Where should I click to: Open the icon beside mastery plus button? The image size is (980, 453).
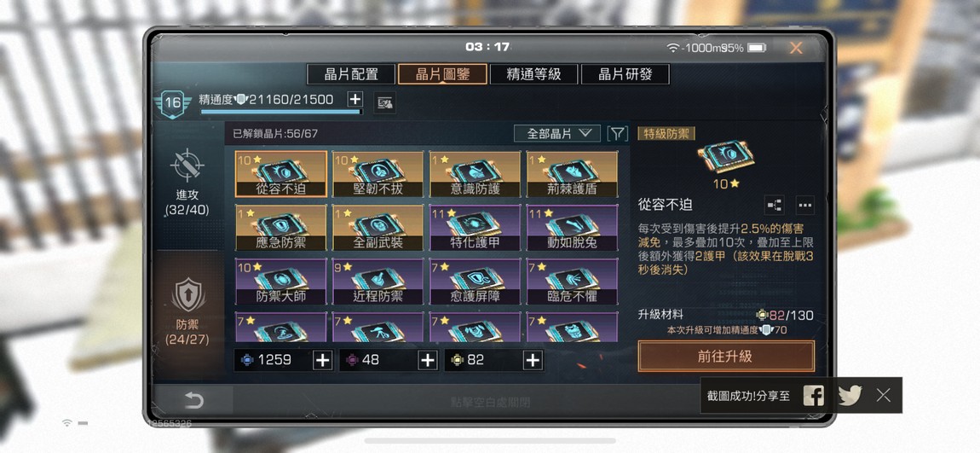tap(385, 103)
